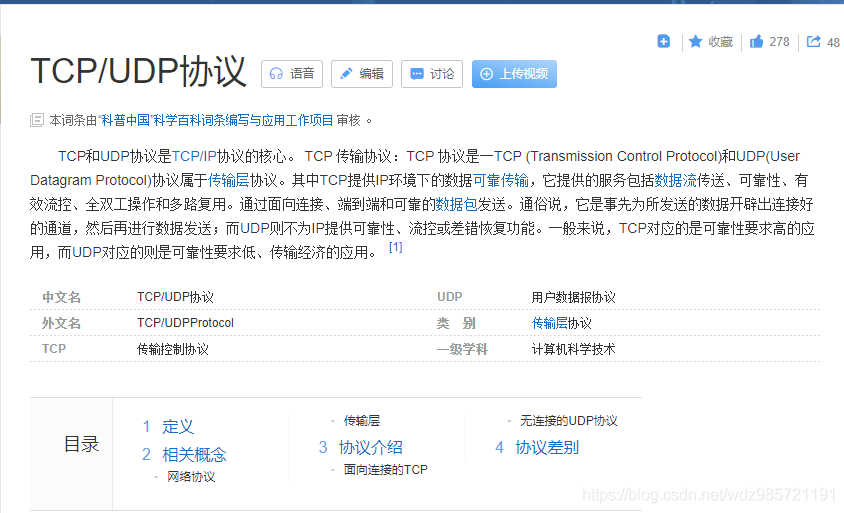Open the TCP/IP link in the summary

(194, 156)
